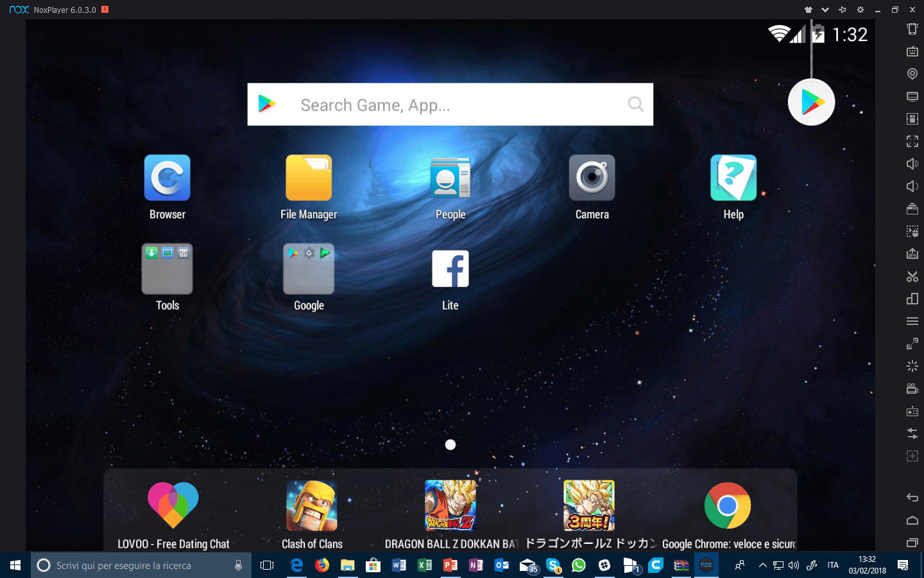Viewport: 924px width, 578px height.
Task: Click the macro recorder script icon
Action: [x=912, y=231]
